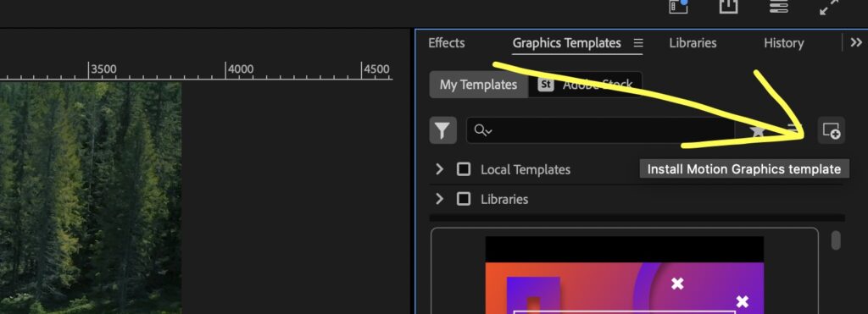Image resolution: width=868 pixels, height=314 pixels.
Task: Switch to the Effects tab
Action: 446,43
